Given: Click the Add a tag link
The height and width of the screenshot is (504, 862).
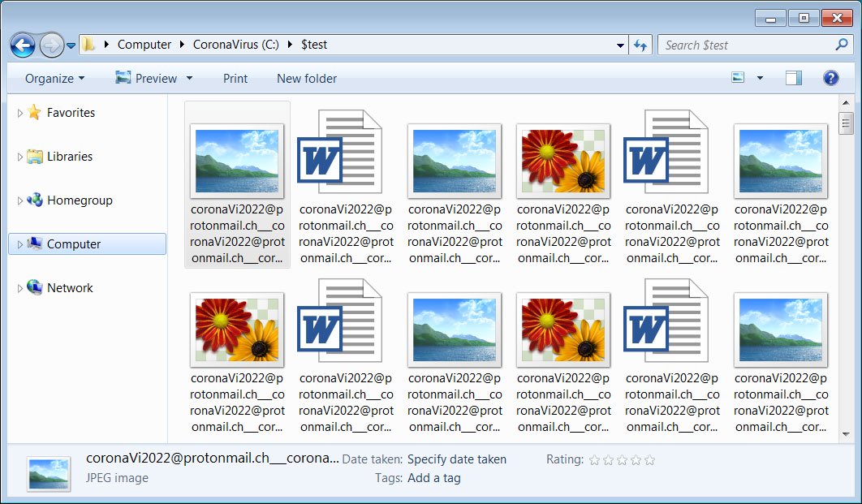Looking at the screenshot, I should coord(433,478).
